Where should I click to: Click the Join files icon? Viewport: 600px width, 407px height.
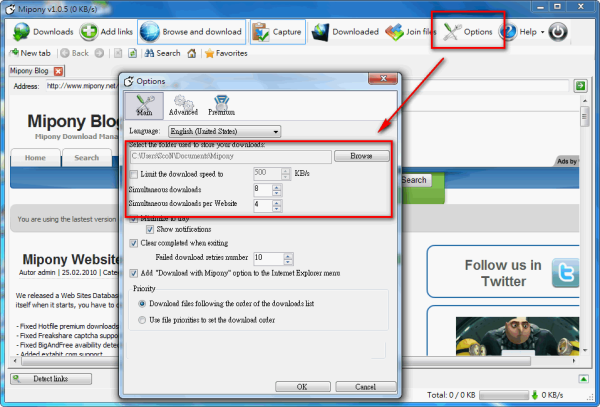tap(395, 32)
